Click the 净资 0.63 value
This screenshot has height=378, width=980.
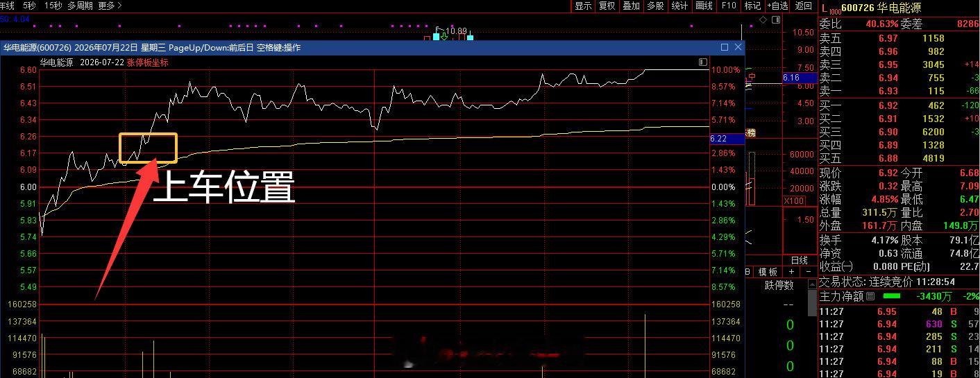coord(888,253)
